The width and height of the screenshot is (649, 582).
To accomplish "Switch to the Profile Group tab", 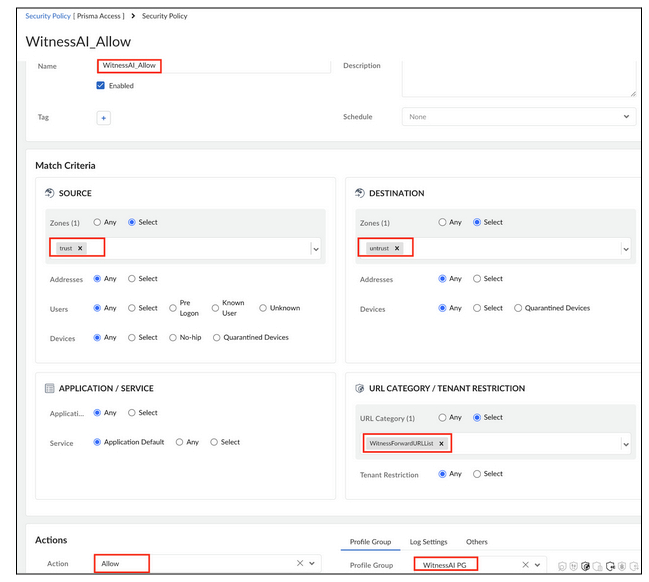I will pyautogui.click(x=370, y=542).
